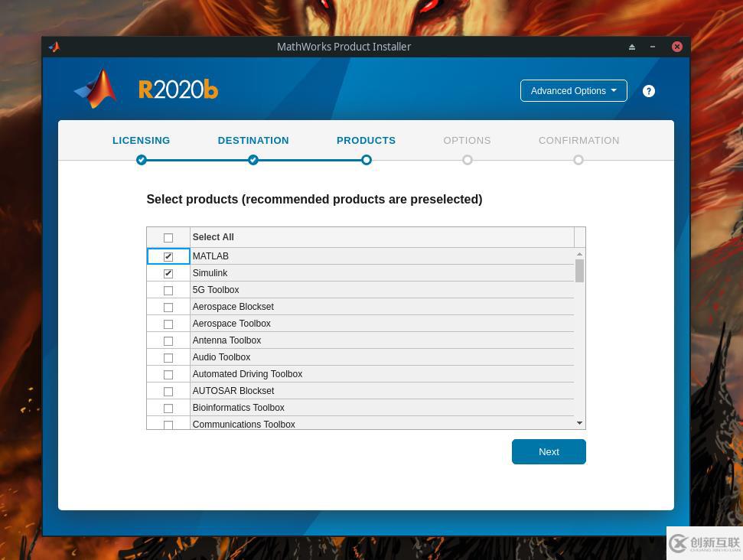The width and height of the screenshot is (743, 560).
Task: Click the Products current step marker
Action: 367,160
